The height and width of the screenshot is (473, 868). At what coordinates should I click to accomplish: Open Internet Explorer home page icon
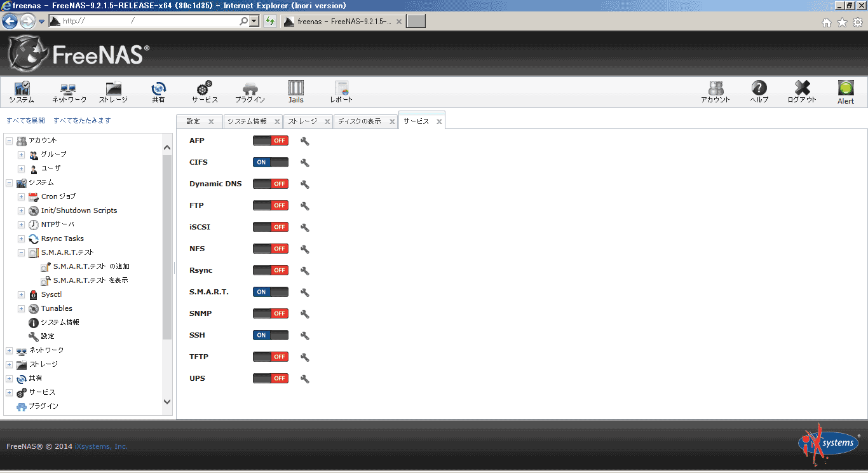pyautogui.click(x=826, y=22)
